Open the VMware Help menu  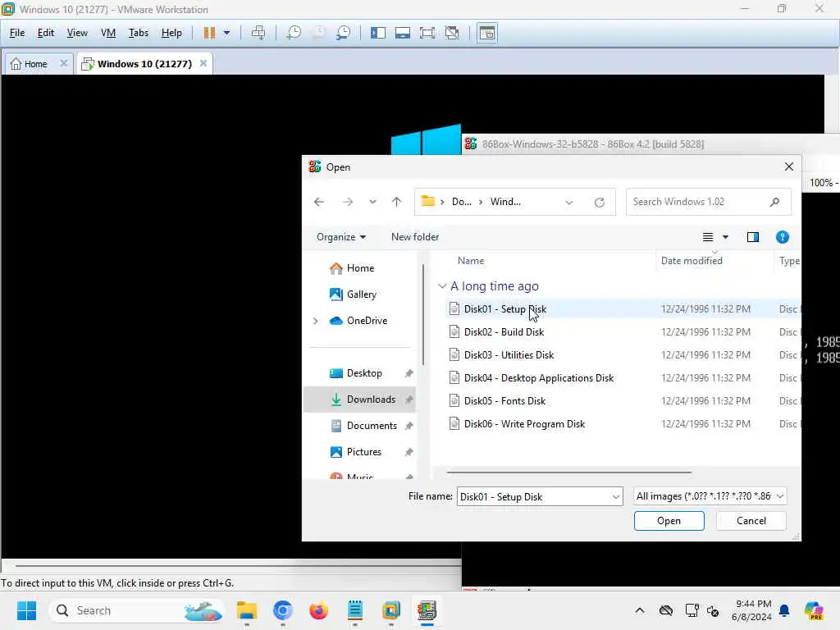171,33
